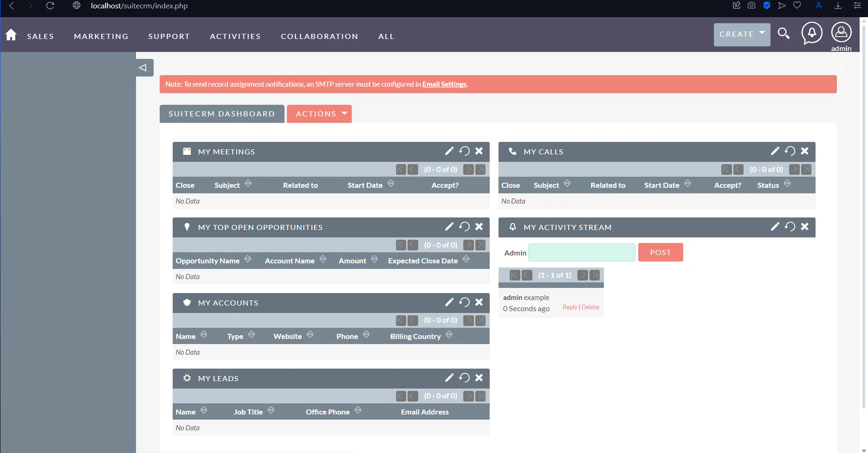Edit the My Meetings dashlet

click(x=449, y=151)
